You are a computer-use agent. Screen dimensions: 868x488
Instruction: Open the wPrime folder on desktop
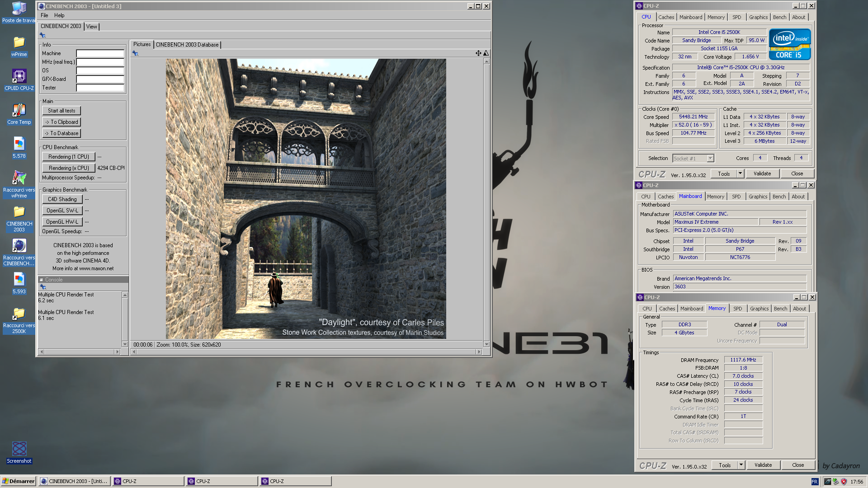(19, 47)
